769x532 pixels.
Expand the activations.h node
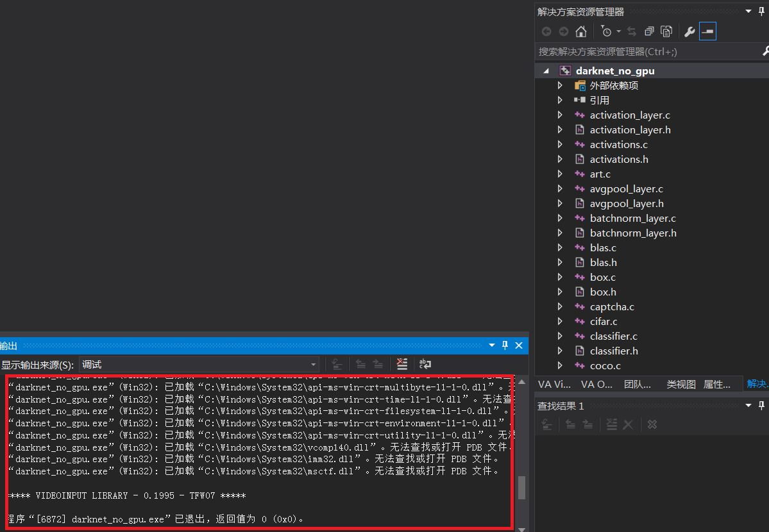coord(560,160)
